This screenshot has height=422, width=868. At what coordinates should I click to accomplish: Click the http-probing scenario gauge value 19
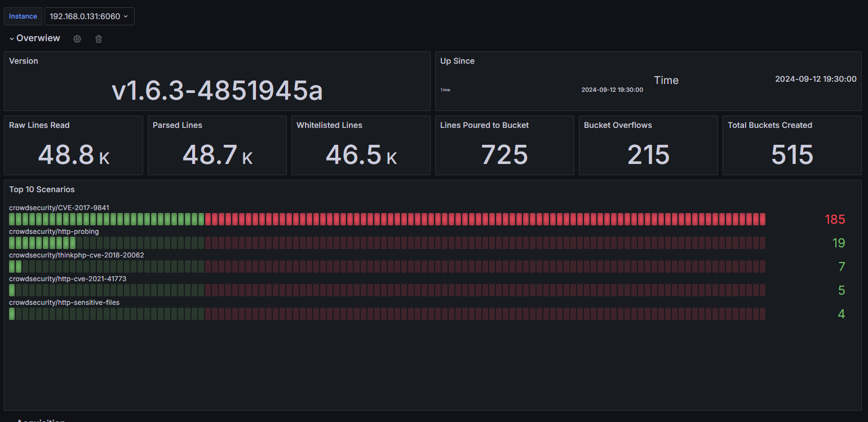838,243
